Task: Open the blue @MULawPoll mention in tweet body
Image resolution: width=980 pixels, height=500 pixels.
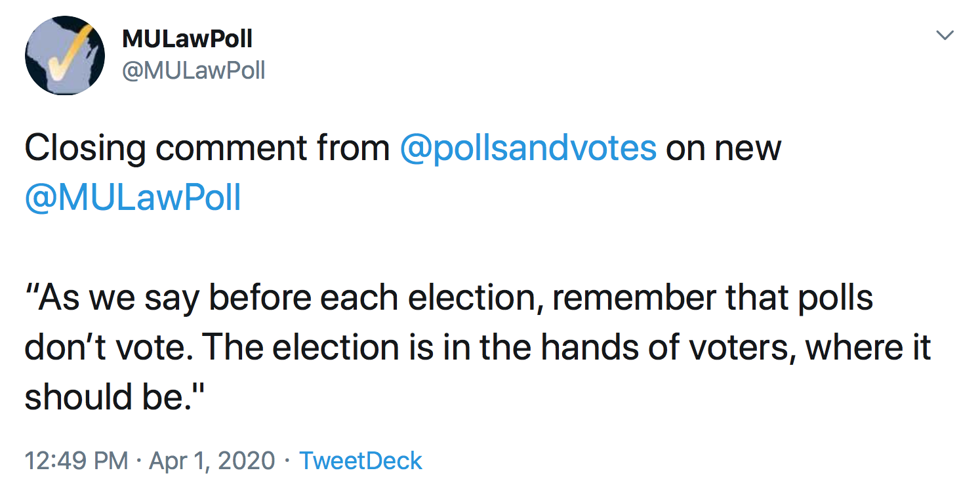Action: pos(133,198)
